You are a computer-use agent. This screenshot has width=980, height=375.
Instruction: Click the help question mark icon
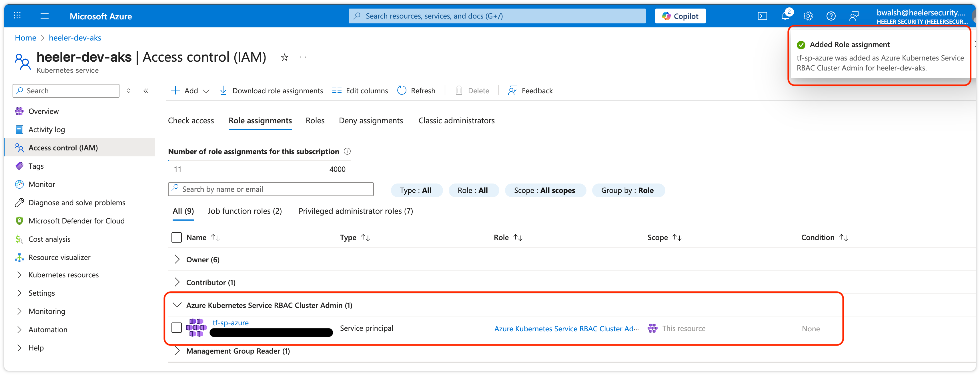click(x=831, y=16)
